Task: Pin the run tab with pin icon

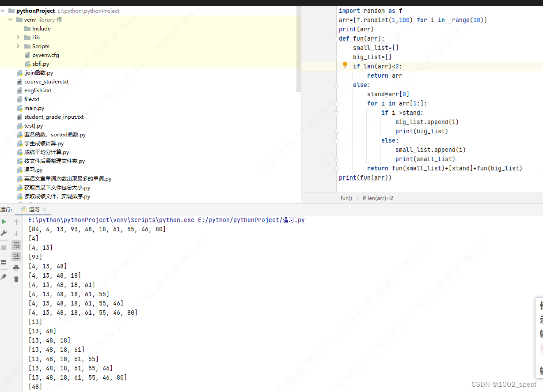Action: coord(4,277)
